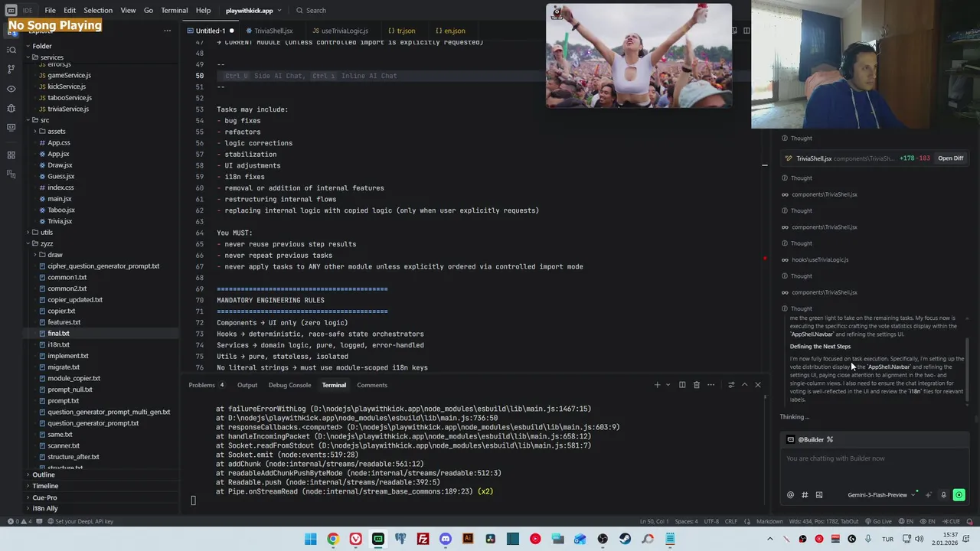Open the playwithkick.app project dropdown

(x=253, y=11)
